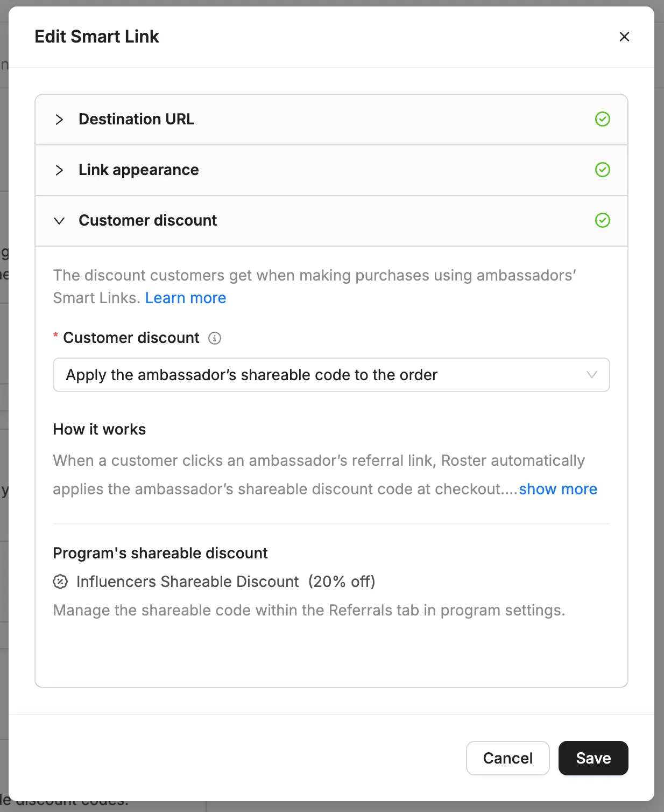Open the Learn more link

click(186, 298)
